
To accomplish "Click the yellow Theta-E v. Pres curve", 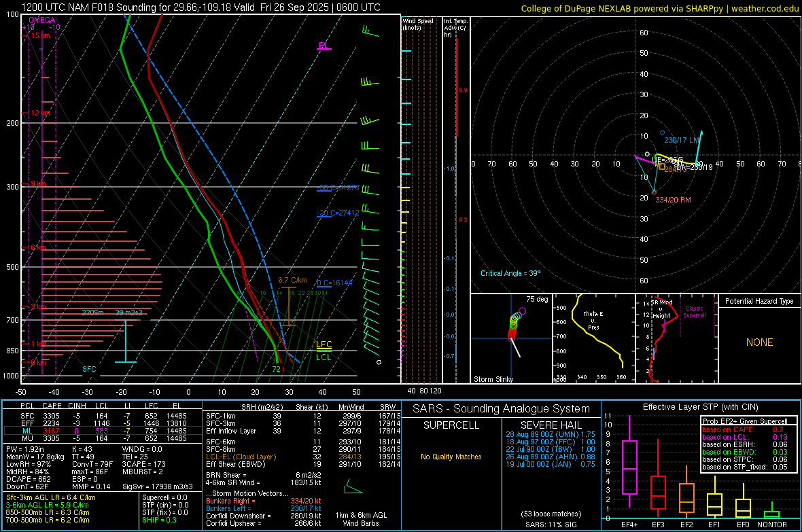I will (597, 331).
